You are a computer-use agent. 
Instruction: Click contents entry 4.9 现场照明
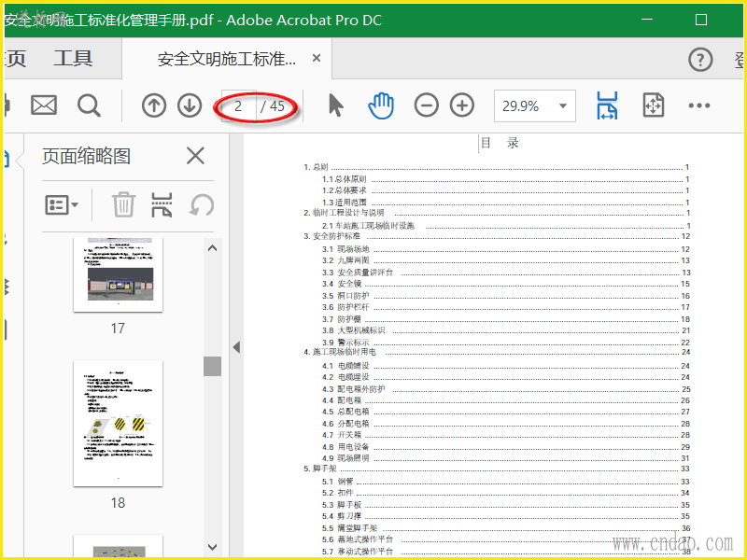[505, 458]
